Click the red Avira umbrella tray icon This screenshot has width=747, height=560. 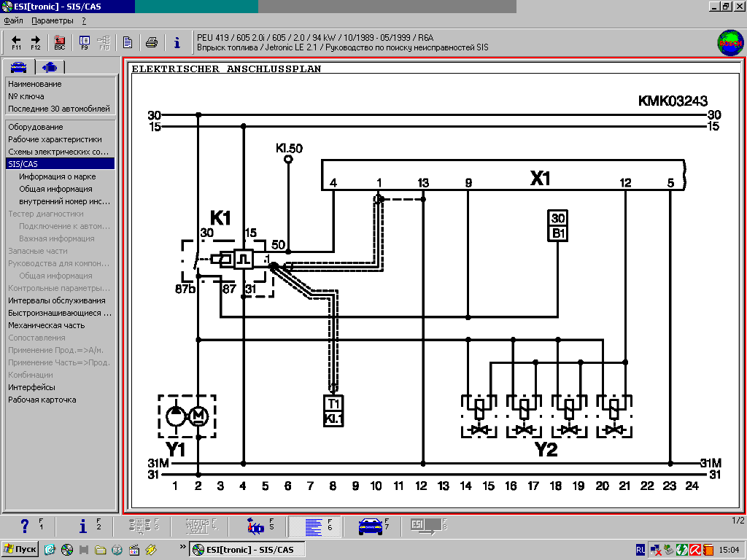click(695, 550)
